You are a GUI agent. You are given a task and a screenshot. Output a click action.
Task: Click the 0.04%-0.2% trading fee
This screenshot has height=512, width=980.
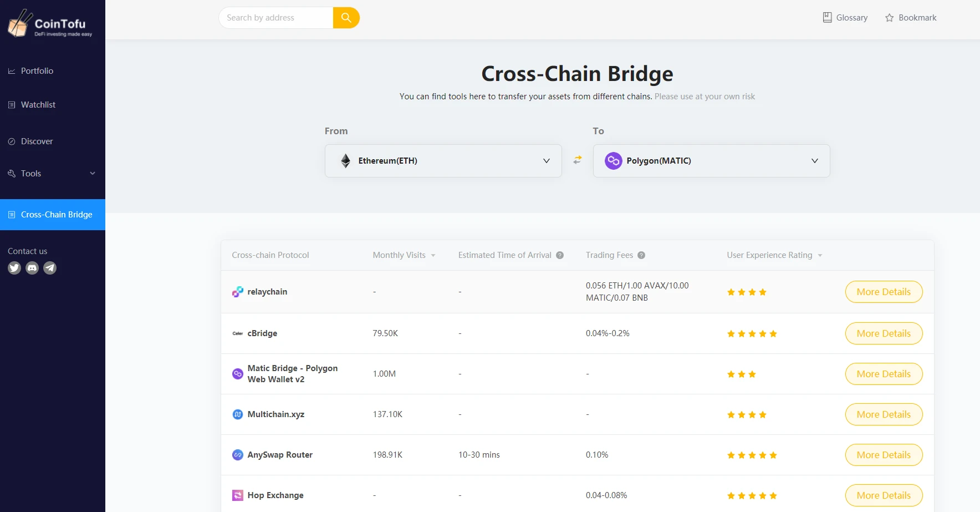click(608, 333)
